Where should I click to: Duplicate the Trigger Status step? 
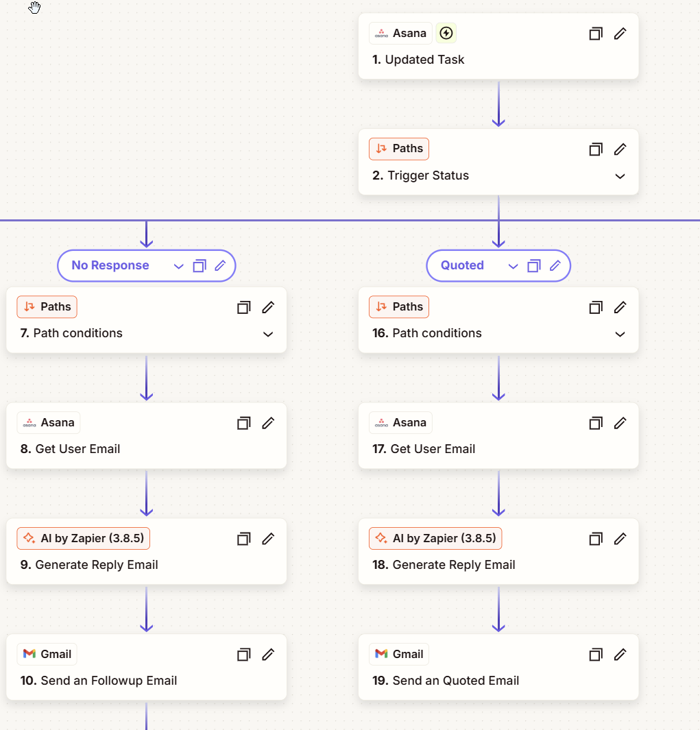(x=596, y=149)
